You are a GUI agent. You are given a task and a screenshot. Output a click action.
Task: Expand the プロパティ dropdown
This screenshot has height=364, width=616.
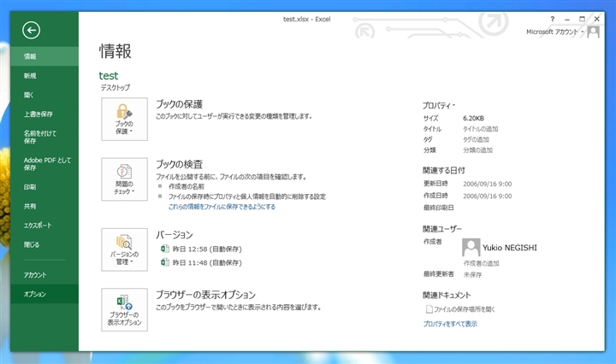point(438,105)
